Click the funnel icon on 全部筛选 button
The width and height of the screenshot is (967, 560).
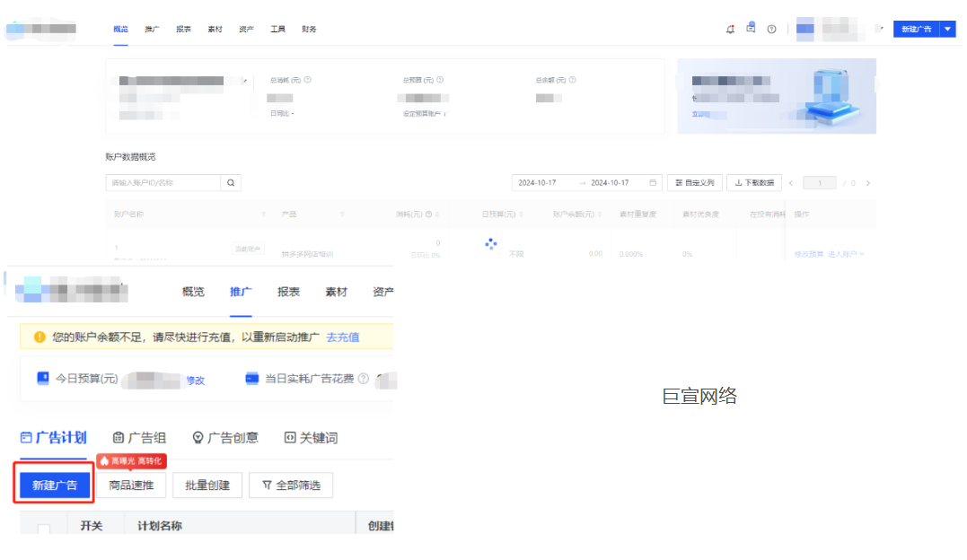point(267,486)
